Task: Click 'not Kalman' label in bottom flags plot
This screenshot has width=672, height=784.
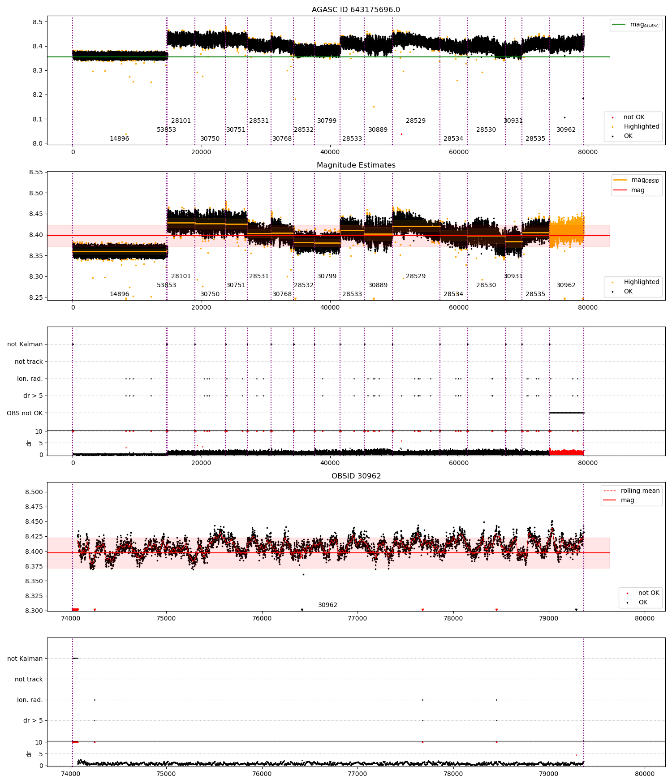Action: pyautogui.click(x=25, y=659)
